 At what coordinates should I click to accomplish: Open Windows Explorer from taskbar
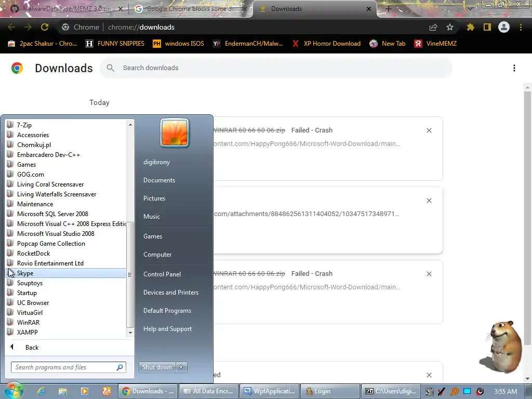pyautogui.click(x=63, y=391)
